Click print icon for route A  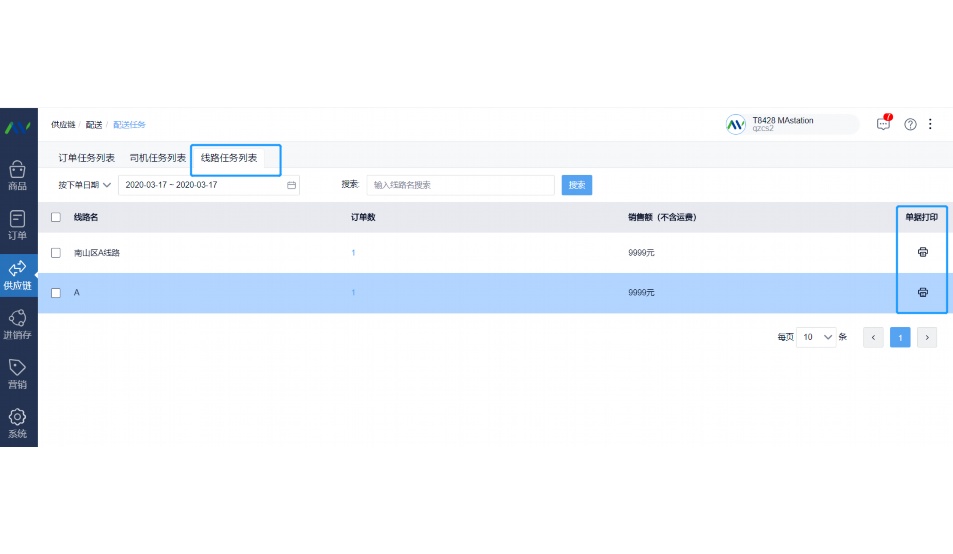(x=922, y=292)
